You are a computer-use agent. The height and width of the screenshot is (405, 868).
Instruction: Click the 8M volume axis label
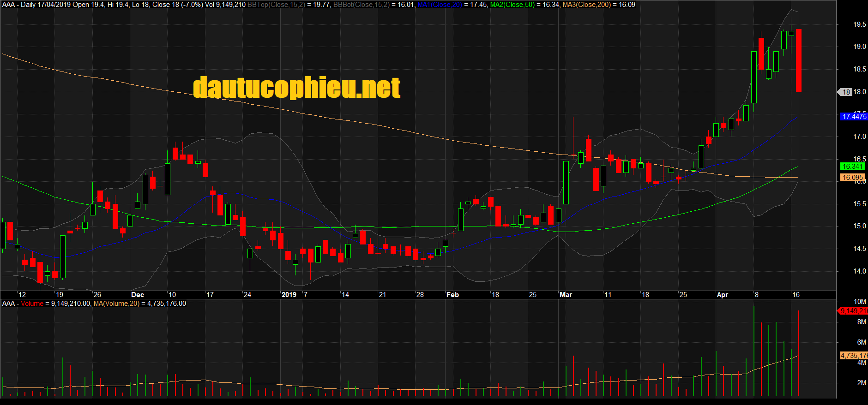[862, 322]
